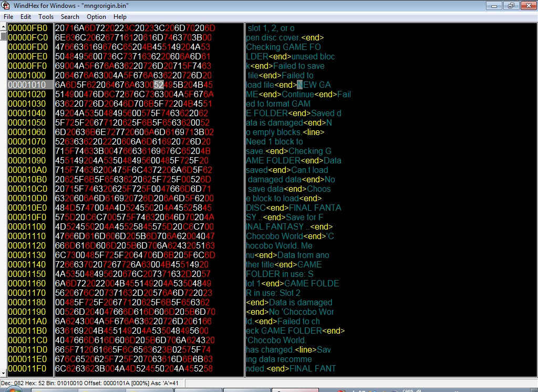This screenshot has width=538, height=392.
Task: Select offset row 000011E0
Action: click(27, 359)
